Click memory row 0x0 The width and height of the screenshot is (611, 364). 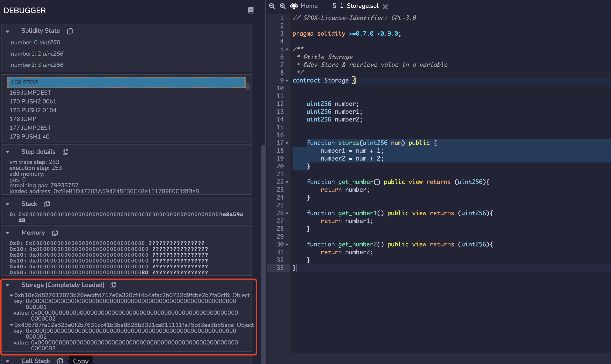pyautogui.click(x=107, y=243)
